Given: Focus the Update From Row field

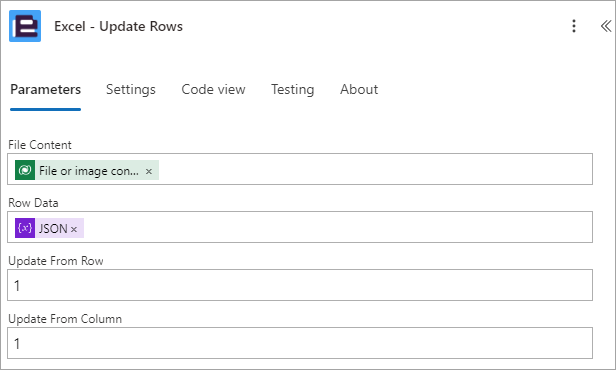Looking at the screenshot, I should pyautogui.click(x=300, y=285).
